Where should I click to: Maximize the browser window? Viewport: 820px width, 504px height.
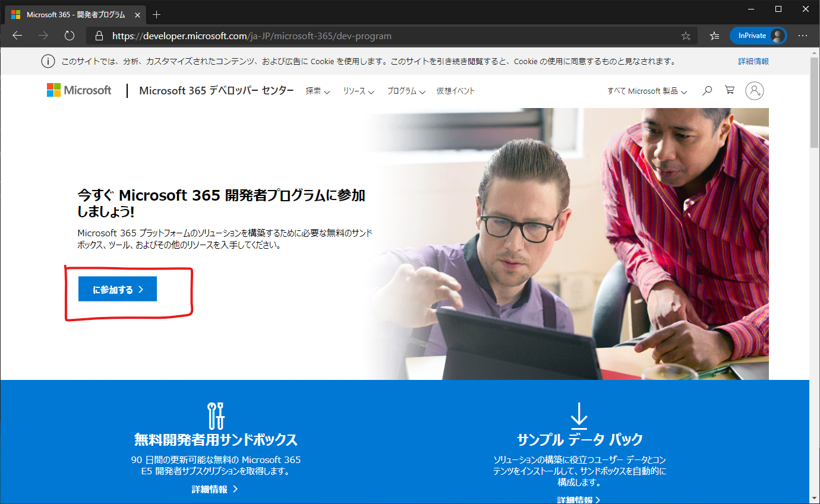coord(778,9)
